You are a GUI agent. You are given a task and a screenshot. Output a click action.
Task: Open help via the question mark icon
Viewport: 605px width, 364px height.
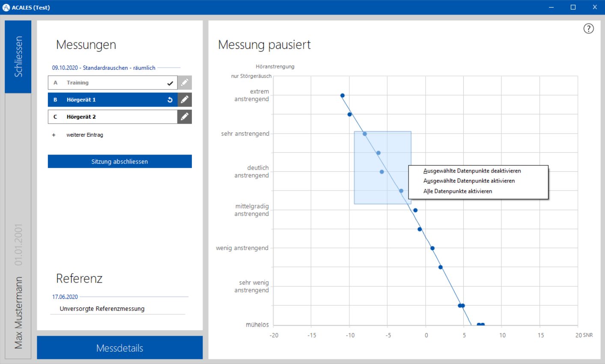[x=589, y=29]
